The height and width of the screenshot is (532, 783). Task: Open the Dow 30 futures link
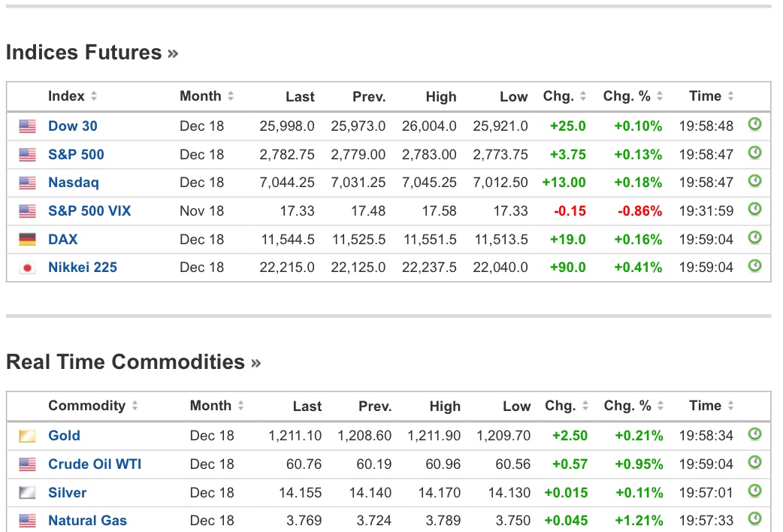(73, 126)
